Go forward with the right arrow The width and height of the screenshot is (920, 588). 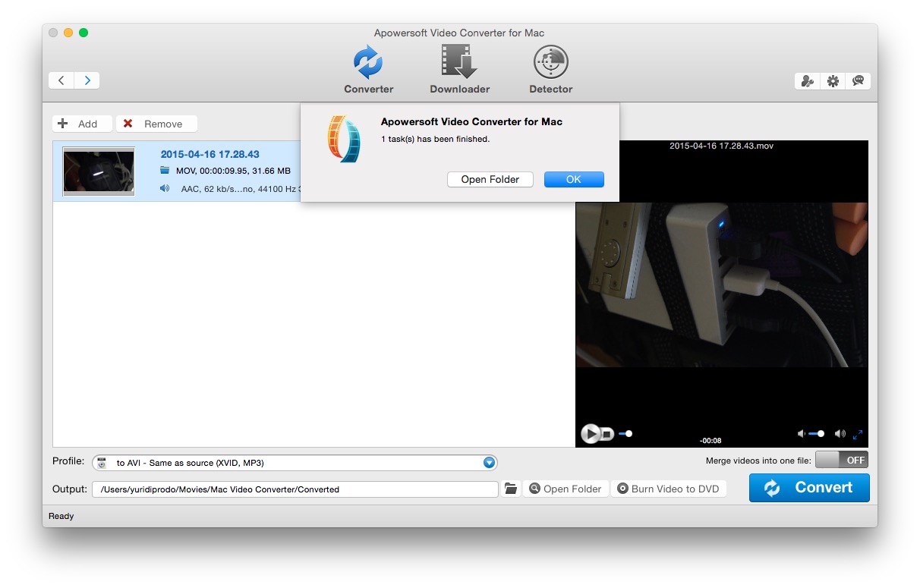click(x=87, y=80)
